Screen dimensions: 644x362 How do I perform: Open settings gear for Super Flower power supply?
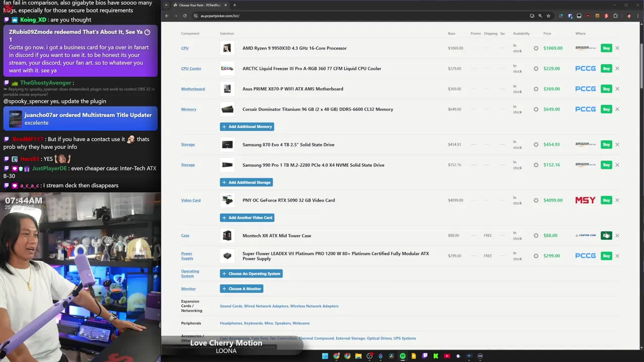[536, 256]
